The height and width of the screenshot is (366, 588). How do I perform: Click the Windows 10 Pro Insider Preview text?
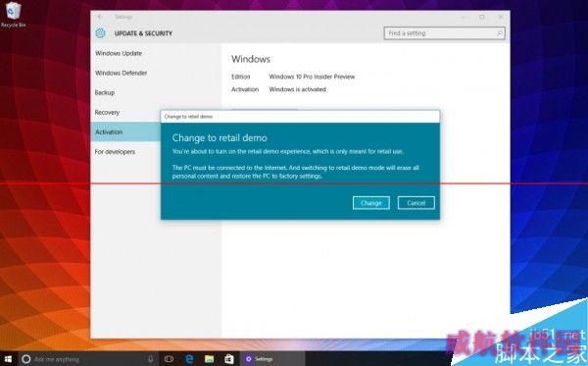[x=312, y=77]
